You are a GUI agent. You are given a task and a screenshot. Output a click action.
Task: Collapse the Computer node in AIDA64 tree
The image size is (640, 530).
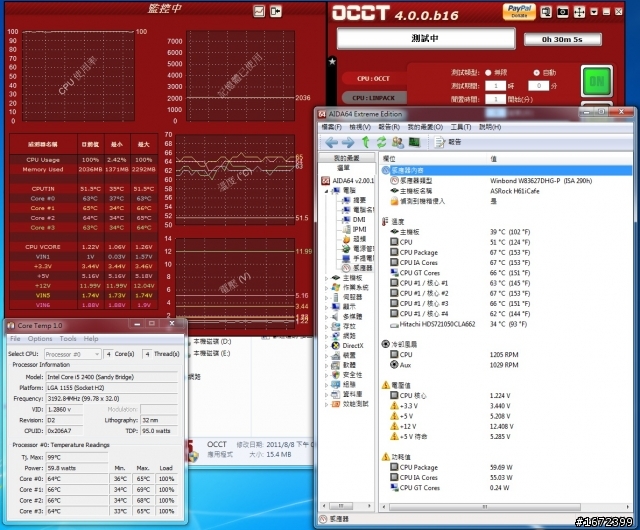327,191
